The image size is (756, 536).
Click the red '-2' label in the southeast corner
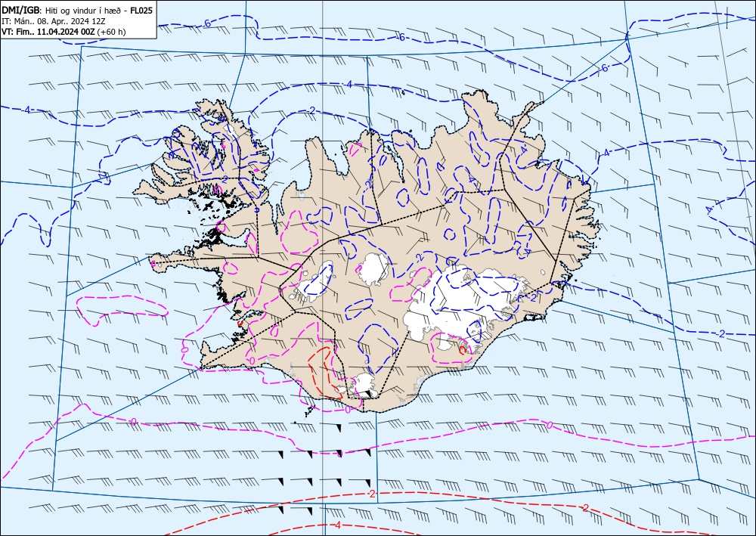[x=584, y=507]
